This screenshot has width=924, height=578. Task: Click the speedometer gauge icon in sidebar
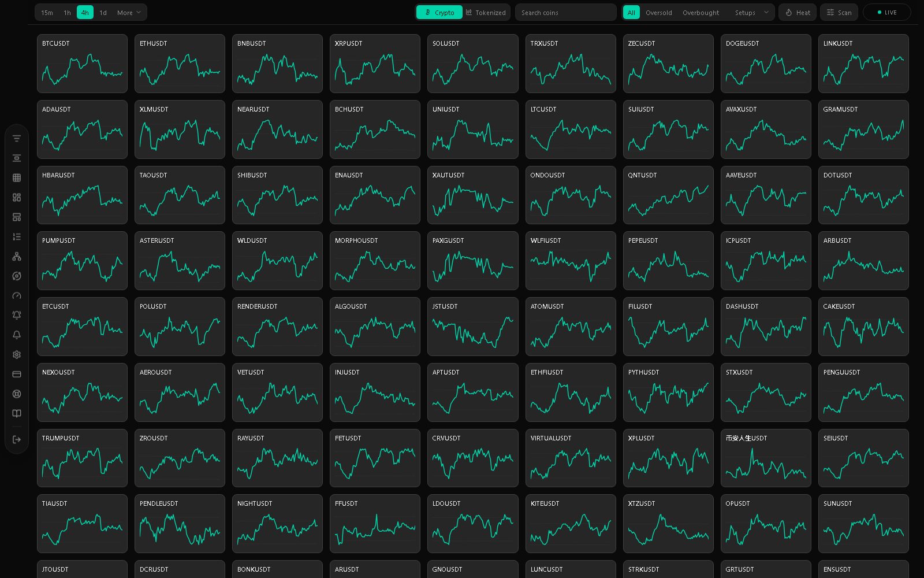17,296
